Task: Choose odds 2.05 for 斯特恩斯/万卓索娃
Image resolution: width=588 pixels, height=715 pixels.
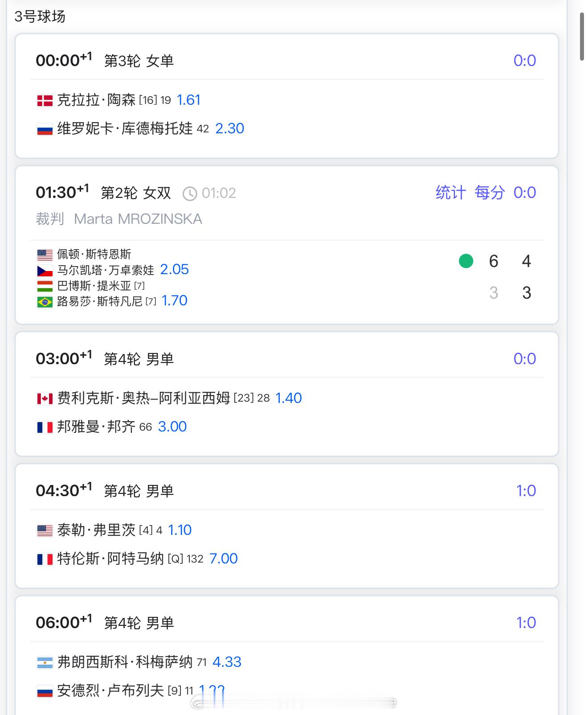Action: point(174,269)
